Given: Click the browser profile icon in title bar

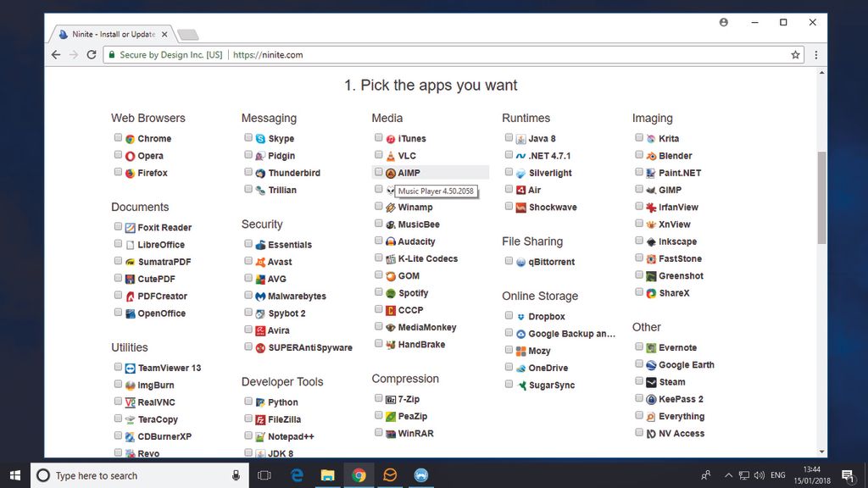Looking at the screenshot, I should [723, 22].
